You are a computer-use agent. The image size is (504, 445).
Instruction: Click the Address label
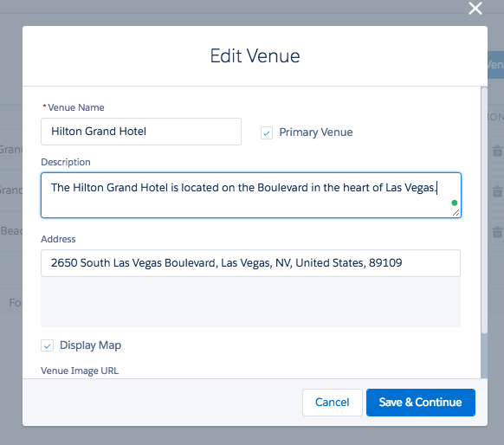click(58, 239)
